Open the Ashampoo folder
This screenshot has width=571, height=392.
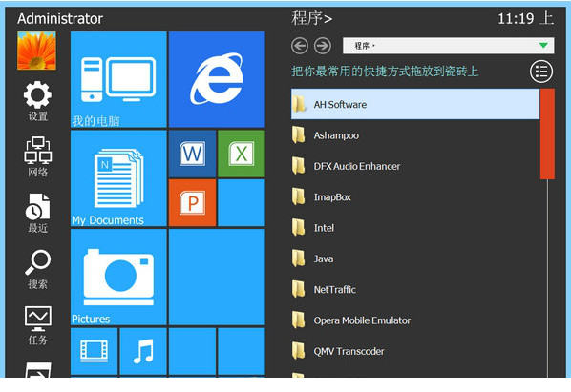[x=415, y=135]
